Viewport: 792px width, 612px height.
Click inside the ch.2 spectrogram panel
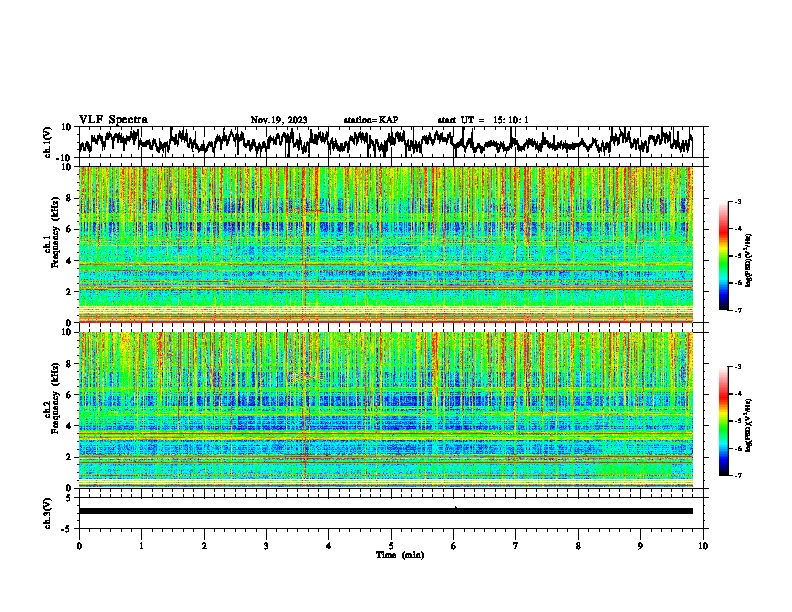click(385, 410)
